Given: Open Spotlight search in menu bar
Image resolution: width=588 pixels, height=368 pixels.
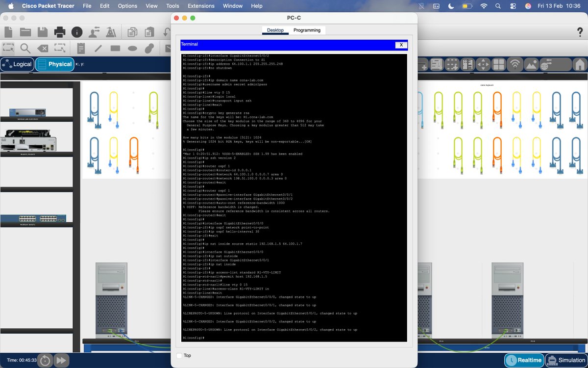Looking at the screenshot, I should point(498,6).
